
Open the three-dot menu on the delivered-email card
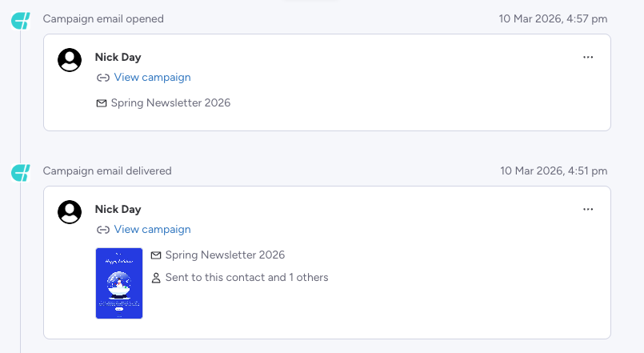pyautogui.click(x=588, y=210)
